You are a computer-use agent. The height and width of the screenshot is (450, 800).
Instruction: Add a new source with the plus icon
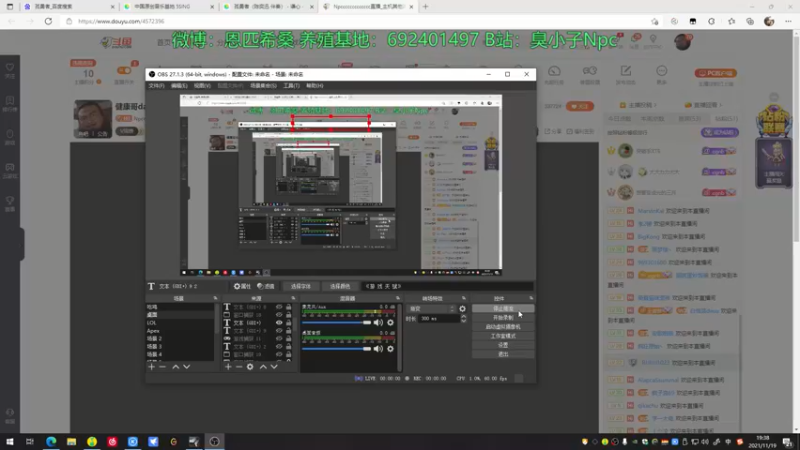pyautogui.click(x=228, y=366)
